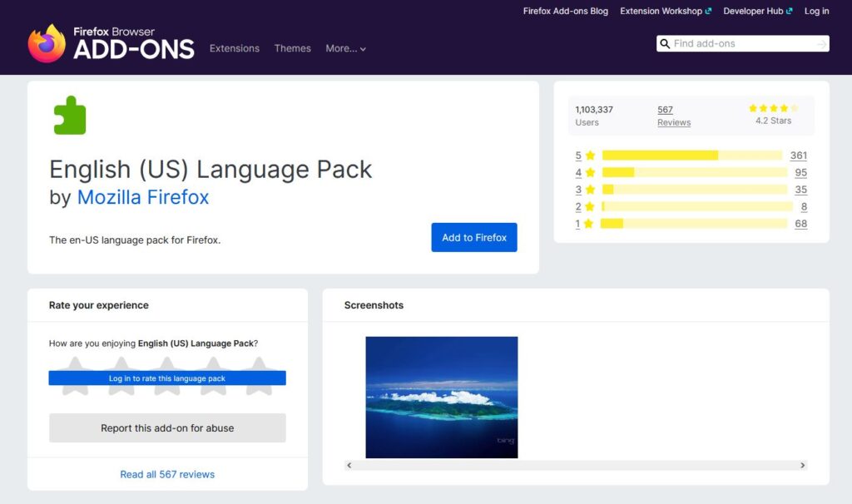Click the external link icon beside Extension Workshop
The width and height of the screenshot is (852, 504).
click(x=708, y=11)
